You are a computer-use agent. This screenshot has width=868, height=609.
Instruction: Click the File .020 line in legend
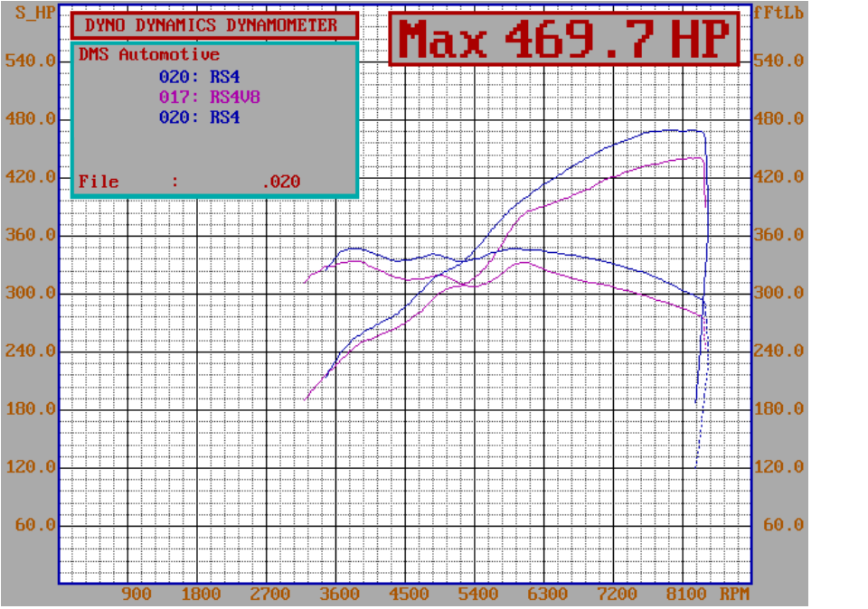[x=189, y=182]
